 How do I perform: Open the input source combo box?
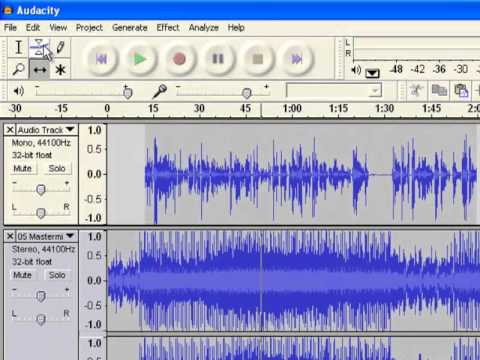click(x=334, y=90)
